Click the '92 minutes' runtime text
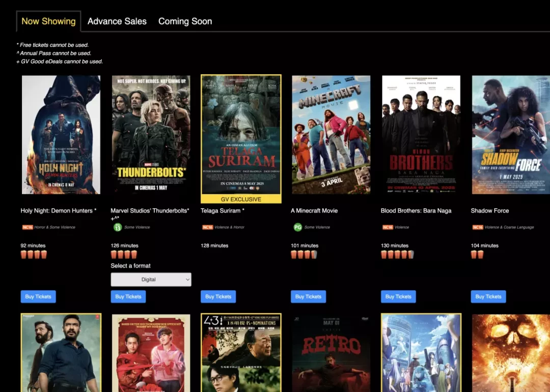This screenshot has width=550, height=392. [33, 245]
